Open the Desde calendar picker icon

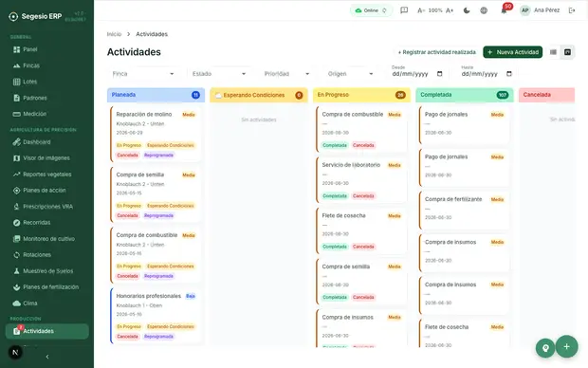(x=440, y=74)
